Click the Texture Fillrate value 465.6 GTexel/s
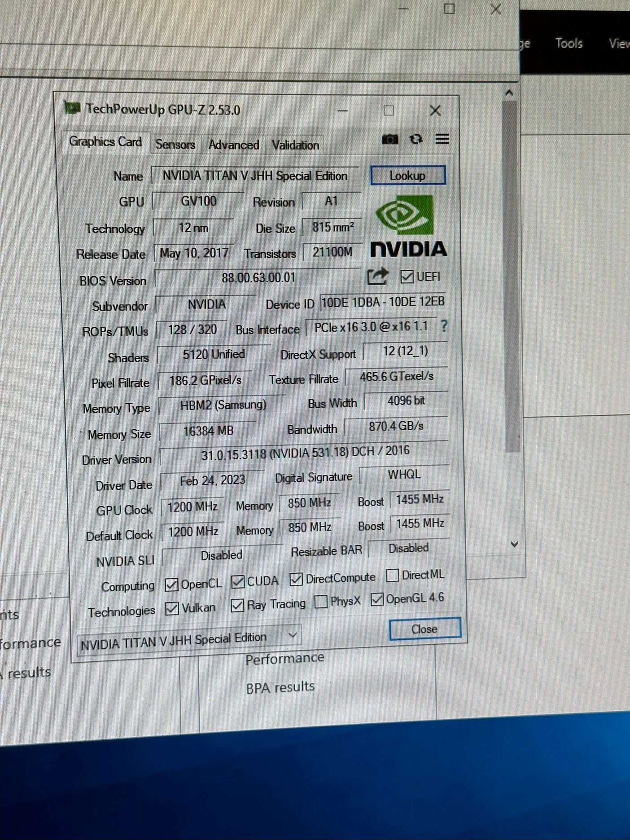The image size is (630, 840). pyautogui.click(x=397, y=377)
